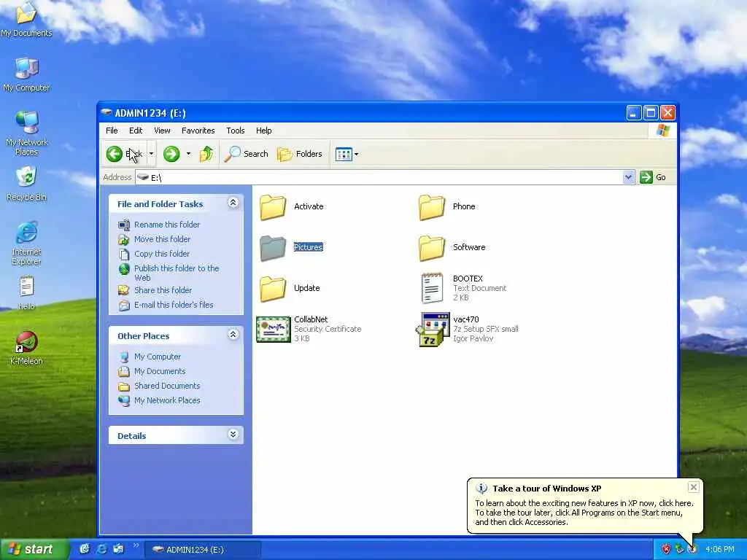
Task: Select the Activate folder icon
Action: tap(273, 206)
